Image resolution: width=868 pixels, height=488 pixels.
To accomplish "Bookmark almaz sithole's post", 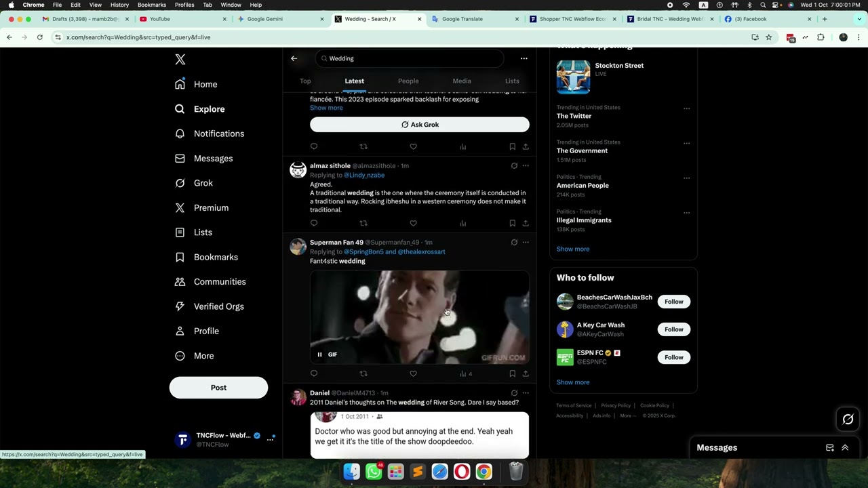I will pos(512,223).
